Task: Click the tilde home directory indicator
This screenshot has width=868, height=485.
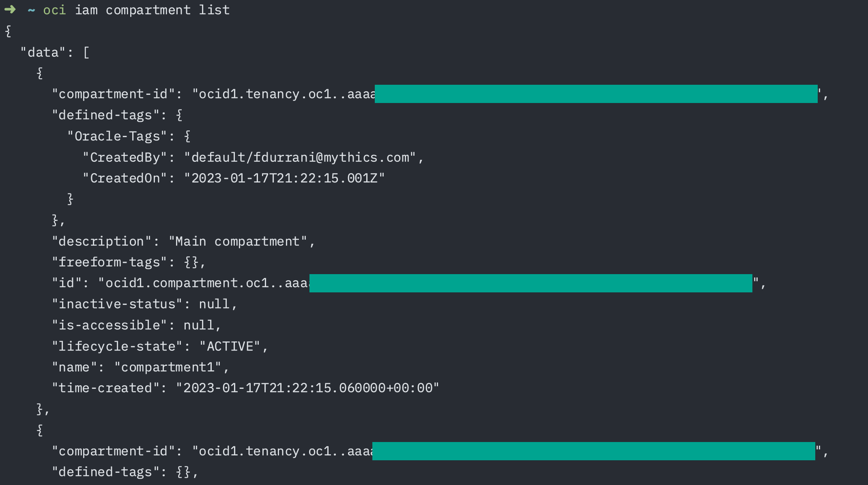Action: (31, 10)
